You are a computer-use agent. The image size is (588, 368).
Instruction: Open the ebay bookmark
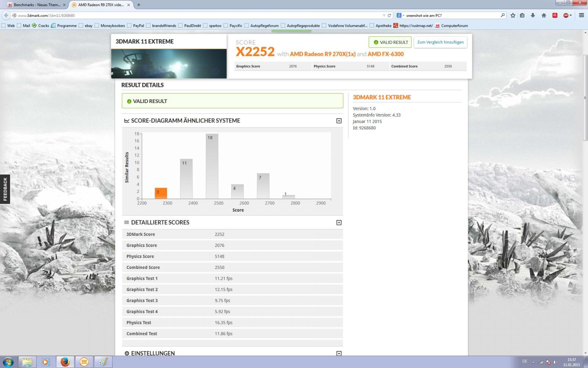coord(86,26)
